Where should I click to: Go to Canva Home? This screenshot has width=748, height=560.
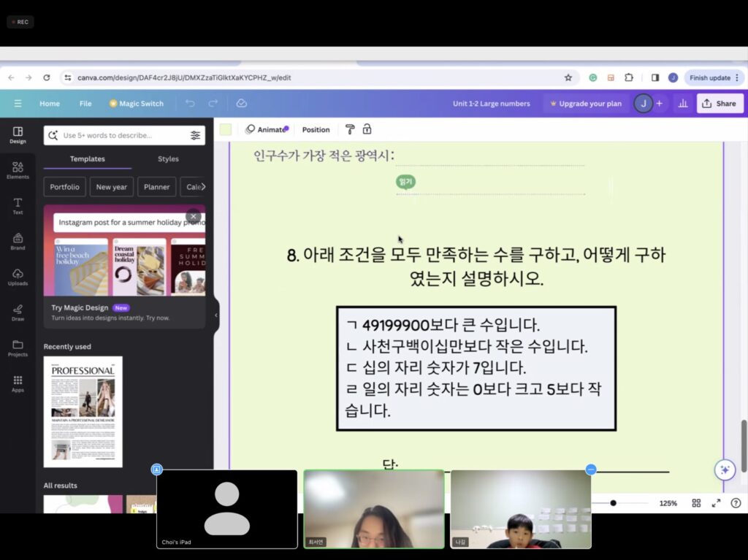50,104
